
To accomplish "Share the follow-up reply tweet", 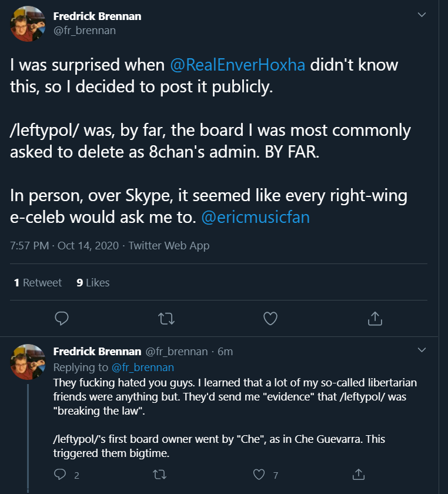I will pos(358,474).
